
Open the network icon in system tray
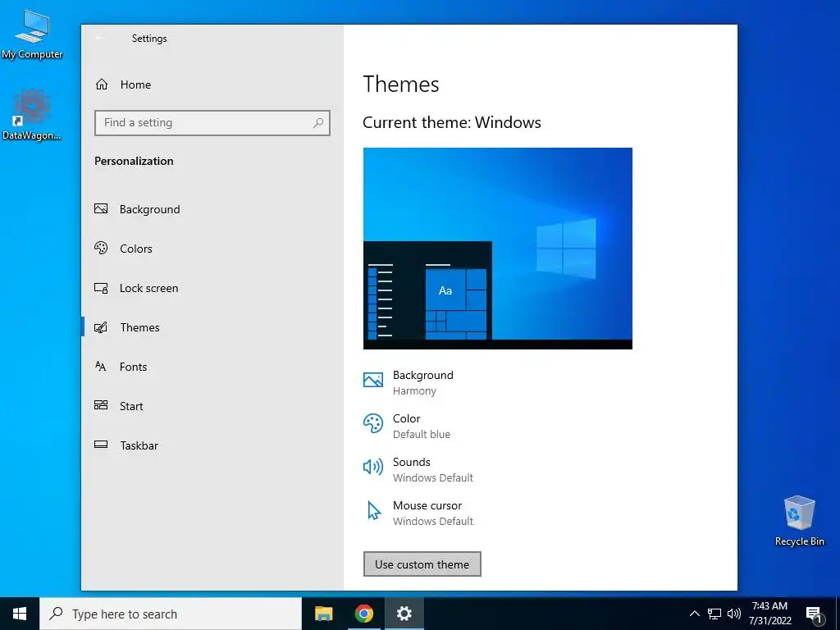pos(714,614)
